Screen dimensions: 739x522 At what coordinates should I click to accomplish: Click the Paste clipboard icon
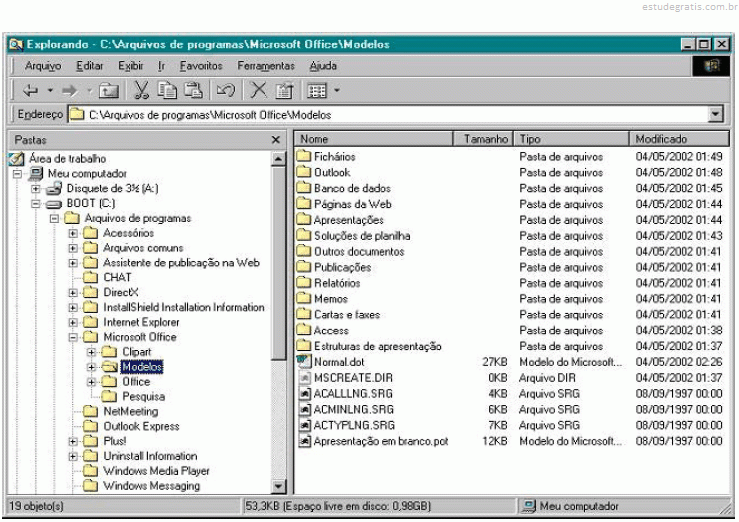pos(193,90)
